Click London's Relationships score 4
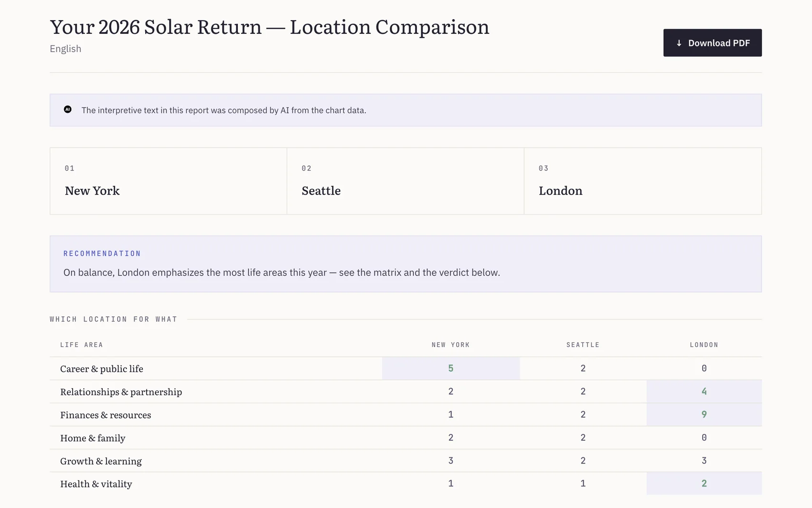Viewport: 812px width, 508px height. point(704,391)
